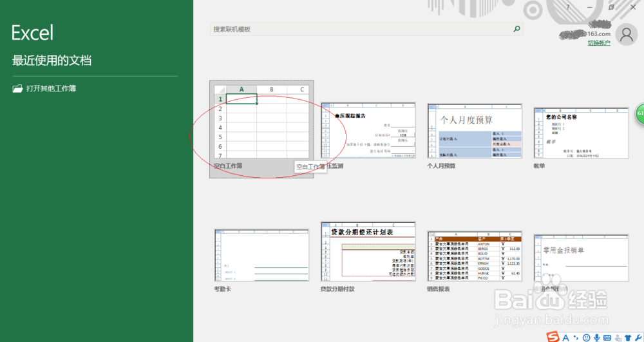Restore down the Excel window
The width and height of the screenshot is (644, 342).
611,7
